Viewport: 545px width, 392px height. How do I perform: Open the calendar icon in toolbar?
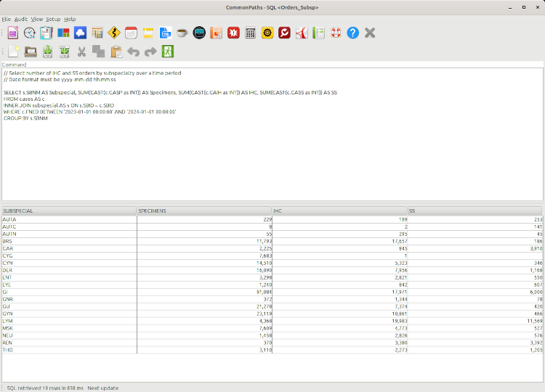point(131,33)
